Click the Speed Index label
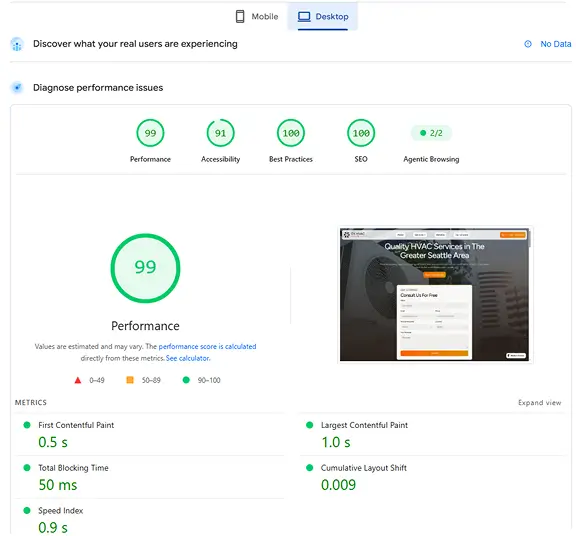 coord(61,511)
